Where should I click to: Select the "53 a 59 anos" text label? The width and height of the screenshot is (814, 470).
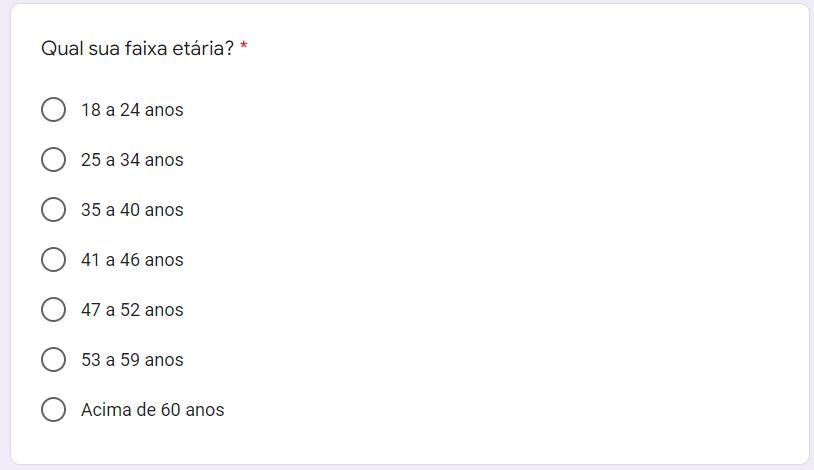(x=132, y=360)
